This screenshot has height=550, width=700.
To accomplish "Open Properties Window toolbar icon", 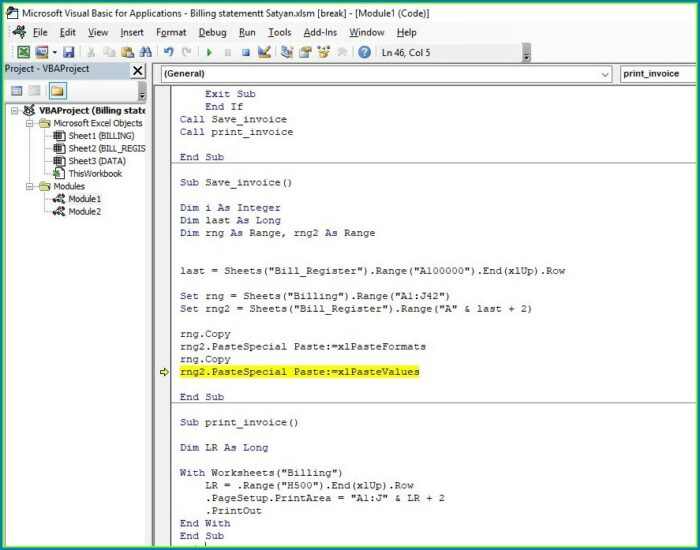I will point(305,52).
